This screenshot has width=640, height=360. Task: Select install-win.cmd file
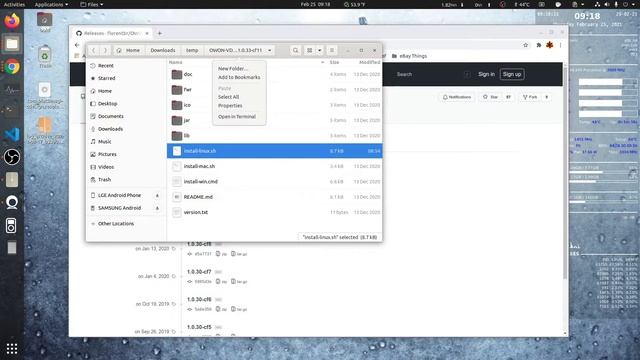click(274, 182)
